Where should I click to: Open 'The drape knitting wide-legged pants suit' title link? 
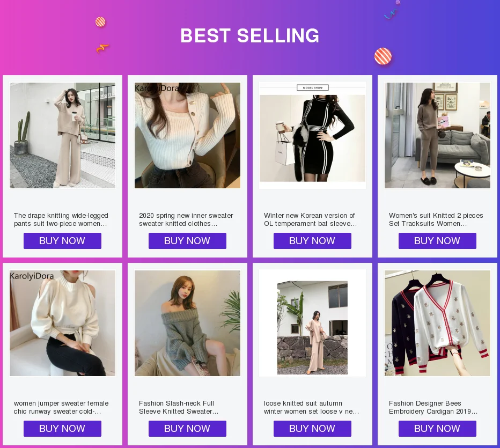(61, 219)
